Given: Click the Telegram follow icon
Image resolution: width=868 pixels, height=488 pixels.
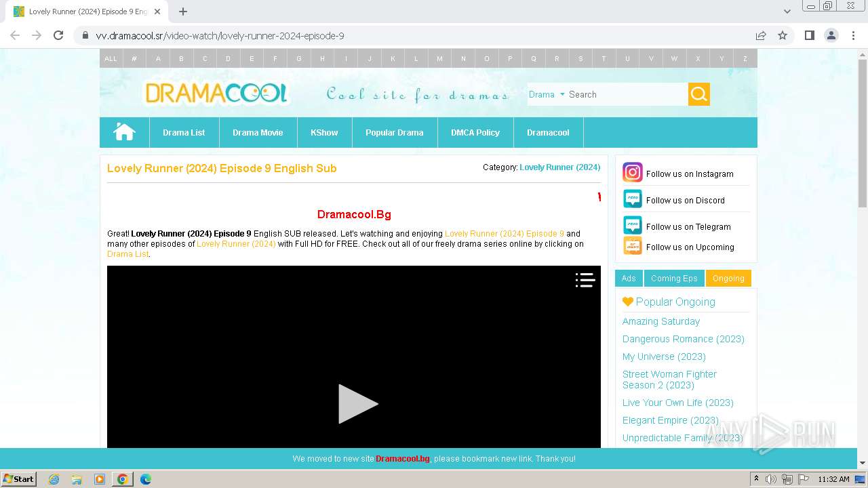Looking at the screenshot, I should pyautogui.click(x=632, y=225).
